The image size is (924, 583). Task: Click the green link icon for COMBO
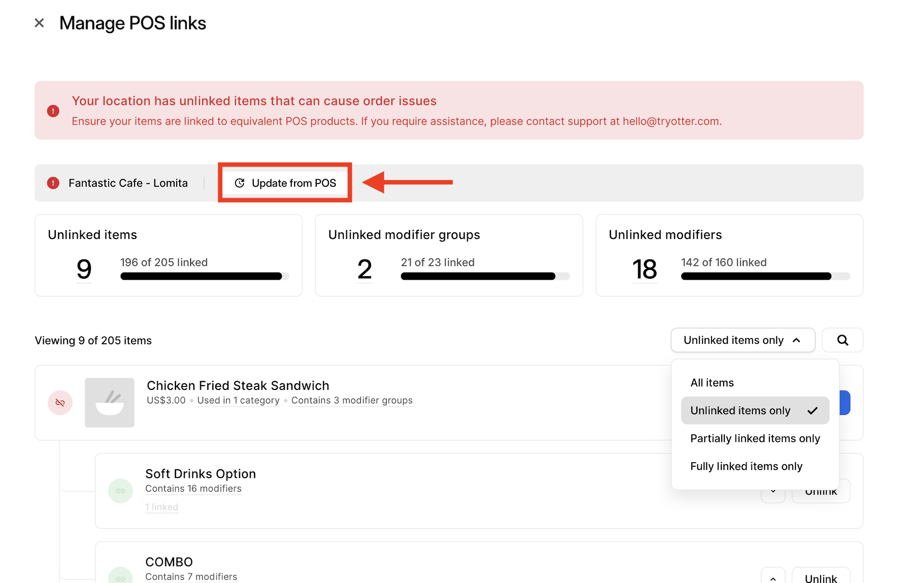coord(120,578)
